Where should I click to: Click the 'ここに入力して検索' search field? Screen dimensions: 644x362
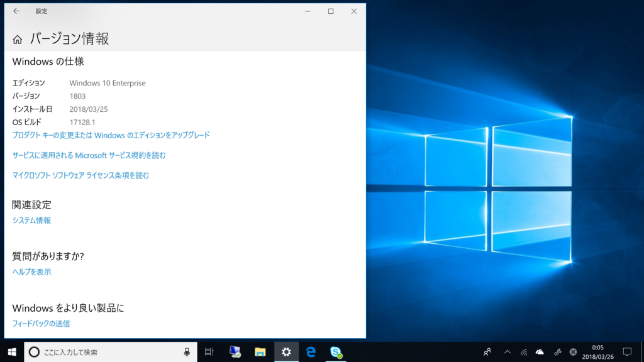coord(111,352)
